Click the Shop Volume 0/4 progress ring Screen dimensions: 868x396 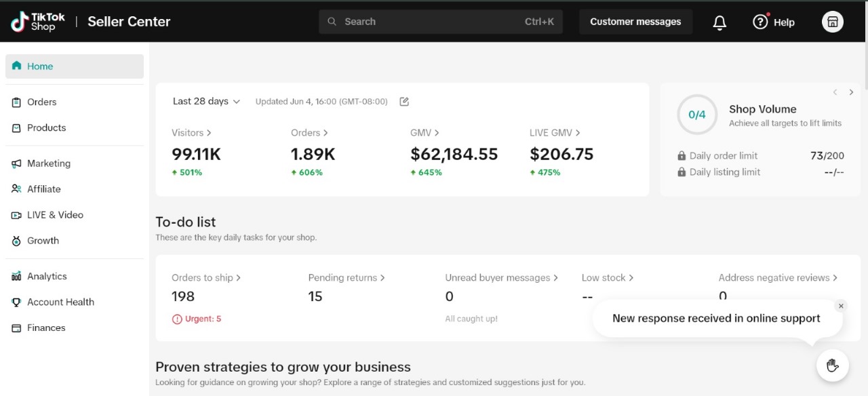696,115
